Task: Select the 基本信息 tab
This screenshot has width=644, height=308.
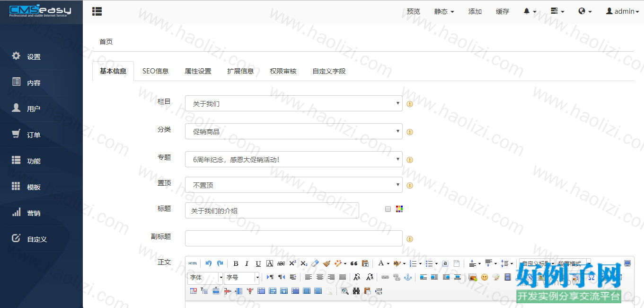Action: point(113,71)
